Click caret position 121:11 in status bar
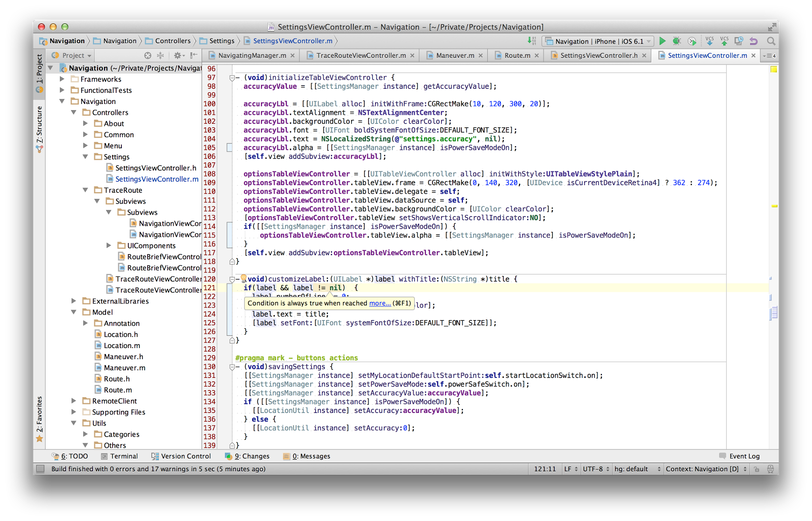This screenshot has width=812, height=521. pyautogui.click(x=545, y=469)
